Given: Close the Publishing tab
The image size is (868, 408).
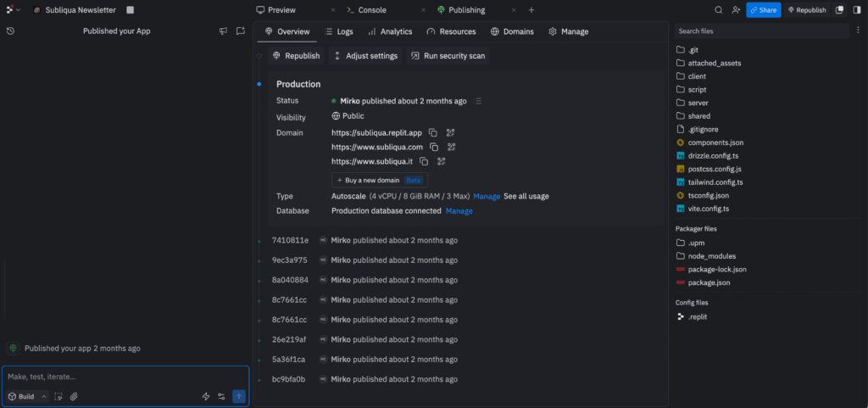Looking at the screenshot, I should (514, 10).
